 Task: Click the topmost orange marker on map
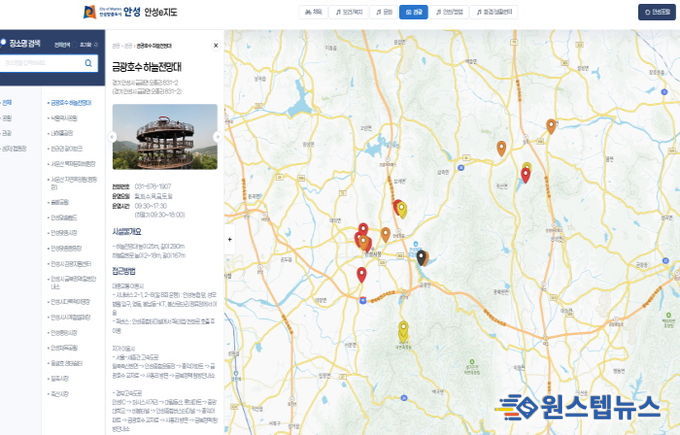point(551,125)
